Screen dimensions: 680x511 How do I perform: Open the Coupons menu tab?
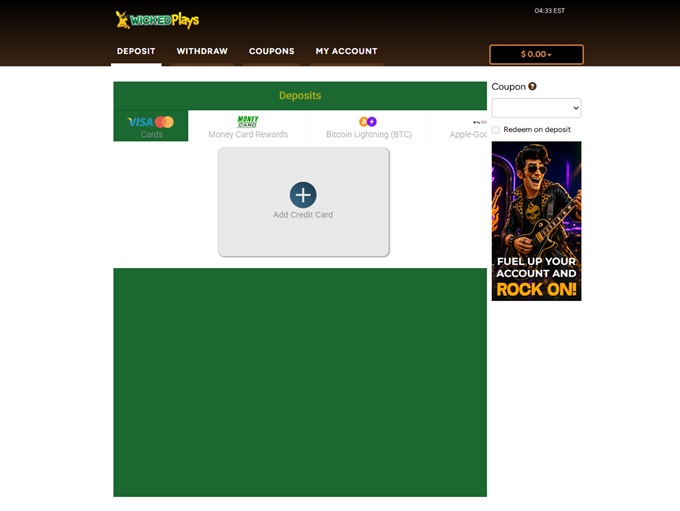[271, 51]
